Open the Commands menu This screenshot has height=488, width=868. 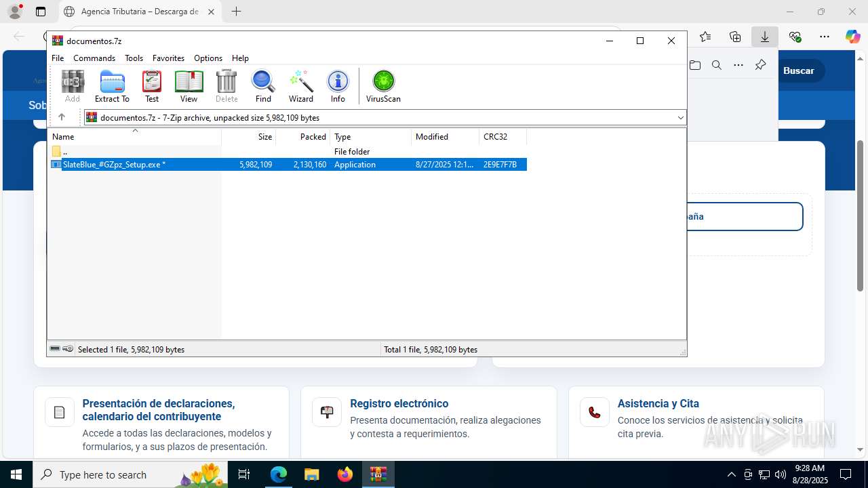(94, 58)
